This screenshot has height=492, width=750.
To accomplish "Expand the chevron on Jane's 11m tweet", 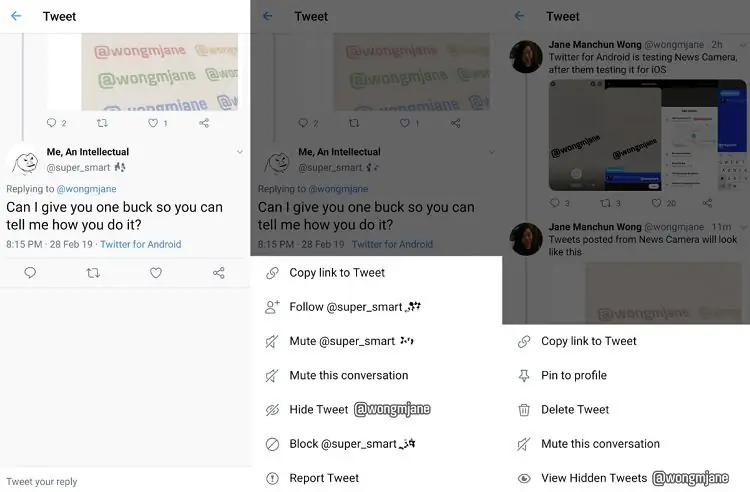I will (743, 227).
